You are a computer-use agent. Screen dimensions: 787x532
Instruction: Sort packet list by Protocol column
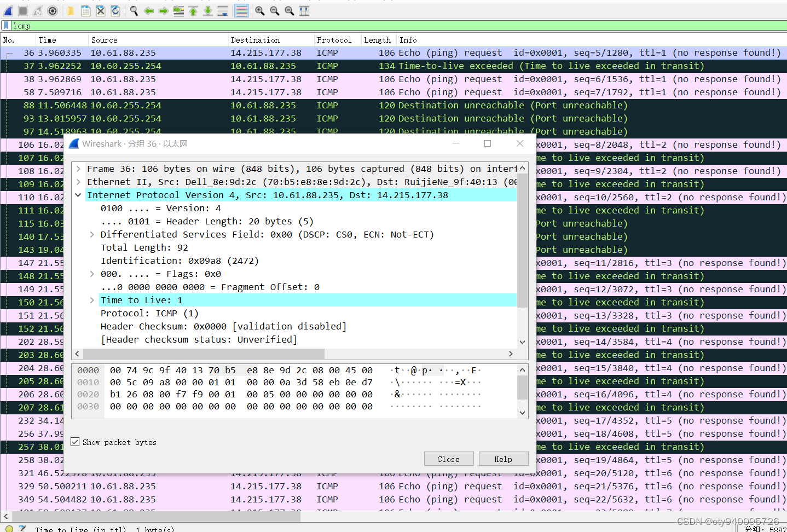(x=337, y=40)
